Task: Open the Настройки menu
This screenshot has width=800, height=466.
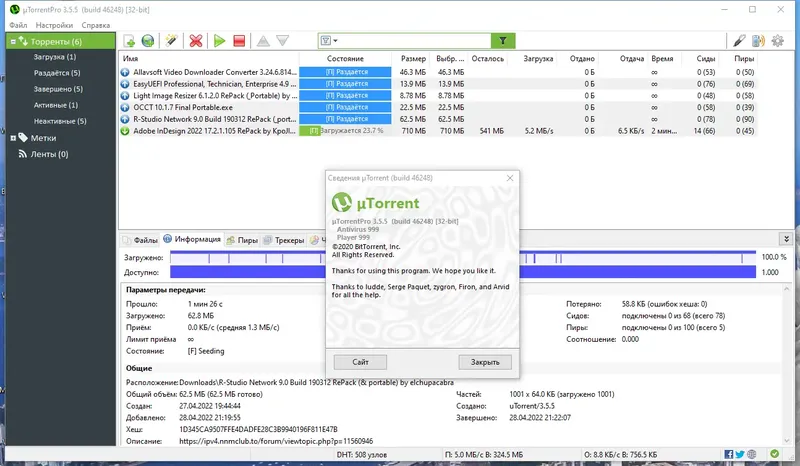Action: point(54,25)
